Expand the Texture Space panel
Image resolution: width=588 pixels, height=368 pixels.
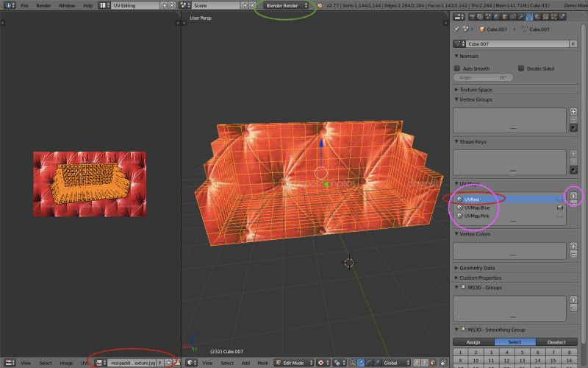[456, 90]
